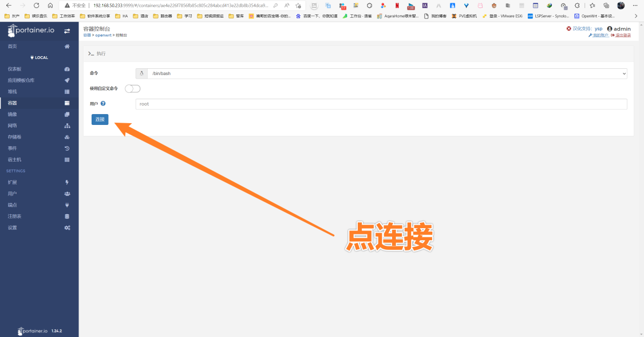Open the /bin/bash command dropdown

[x=386, y=73]
